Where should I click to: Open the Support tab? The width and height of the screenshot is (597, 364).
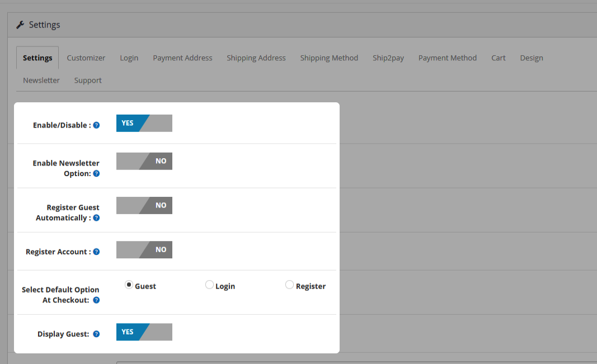(x=88, y=81)
